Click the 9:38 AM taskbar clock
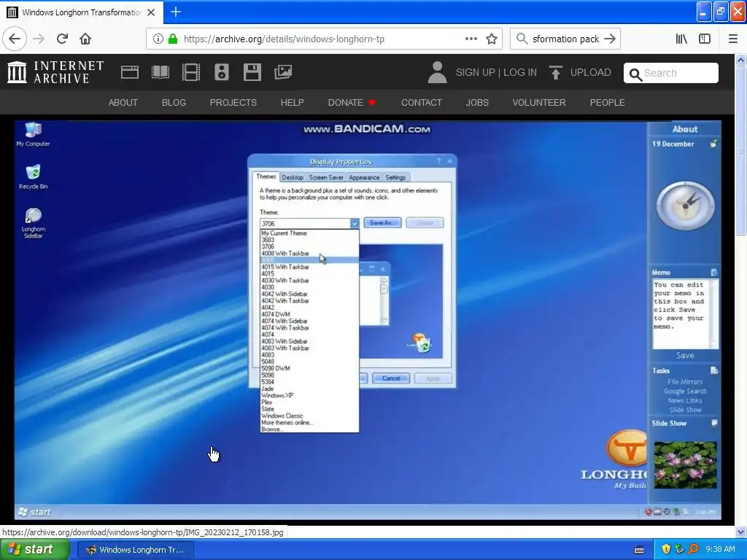The width and height of the screenshot is (747, 560). pyautogui.click(x=720, y=549)
